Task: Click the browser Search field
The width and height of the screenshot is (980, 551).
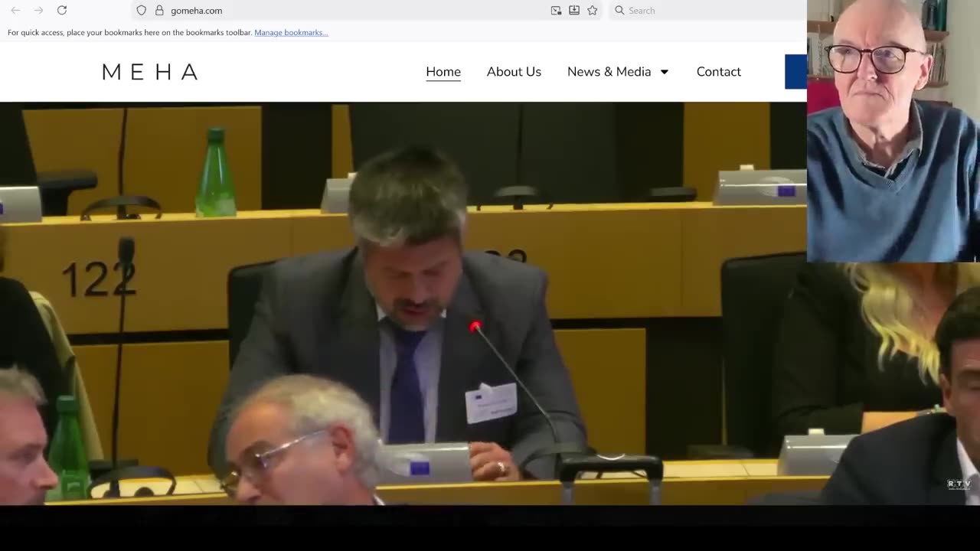Action: pyautogui.click(x=707, y=11)
